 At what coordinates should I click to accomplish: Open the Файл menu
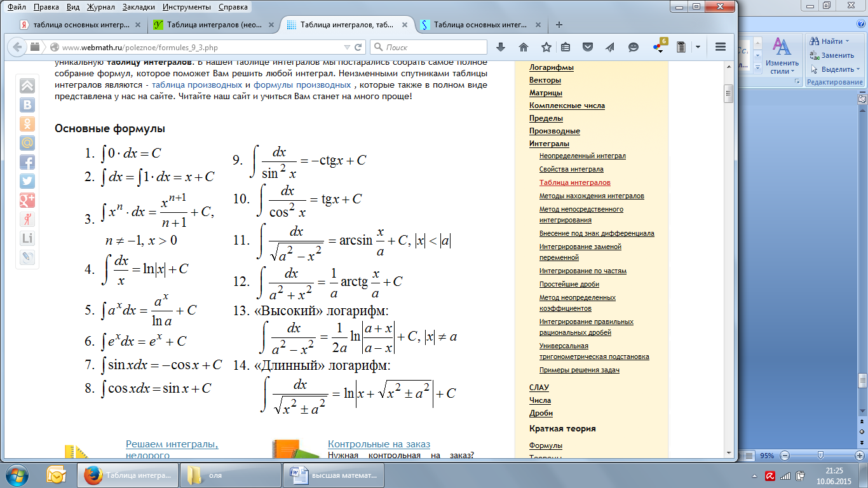pyautogui.click(x=17, y=8)
